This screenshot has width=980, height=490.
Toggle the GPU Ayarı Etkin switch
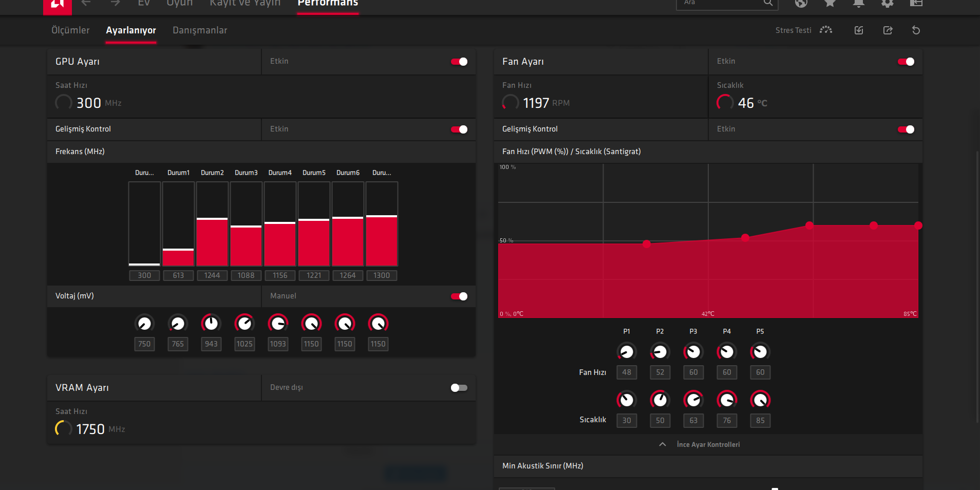(459, 62)
